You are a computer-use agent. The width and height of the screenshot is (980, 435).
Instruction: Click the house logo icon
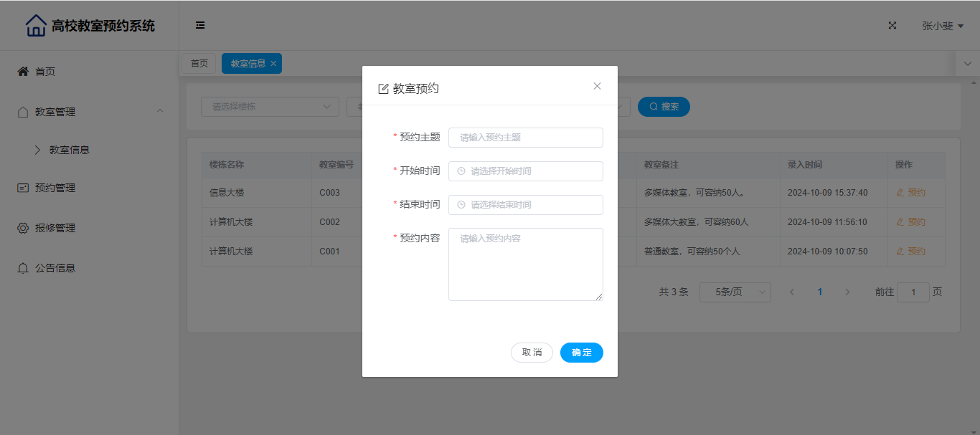coord(36,26)
